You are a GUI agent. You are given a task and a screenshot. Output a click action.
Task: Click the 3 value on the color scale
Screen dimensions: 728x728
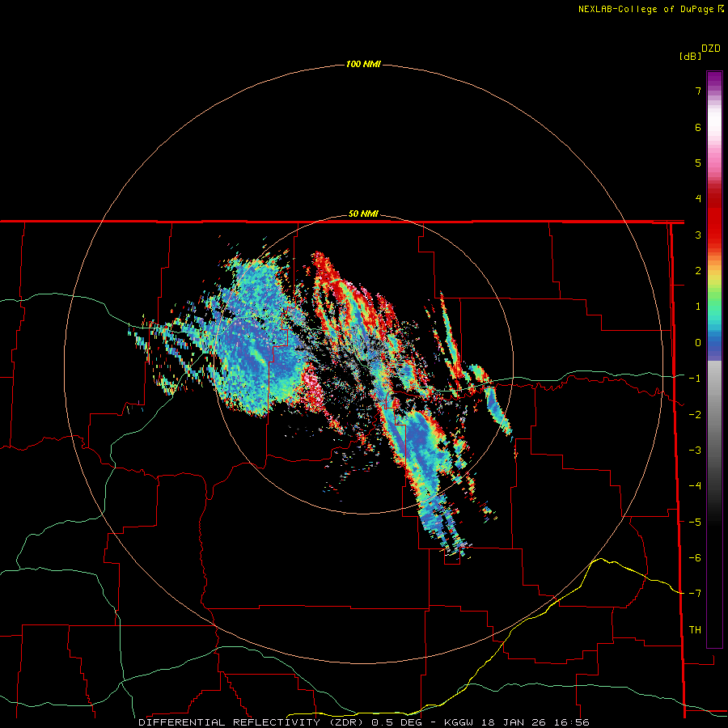(698, 235)
